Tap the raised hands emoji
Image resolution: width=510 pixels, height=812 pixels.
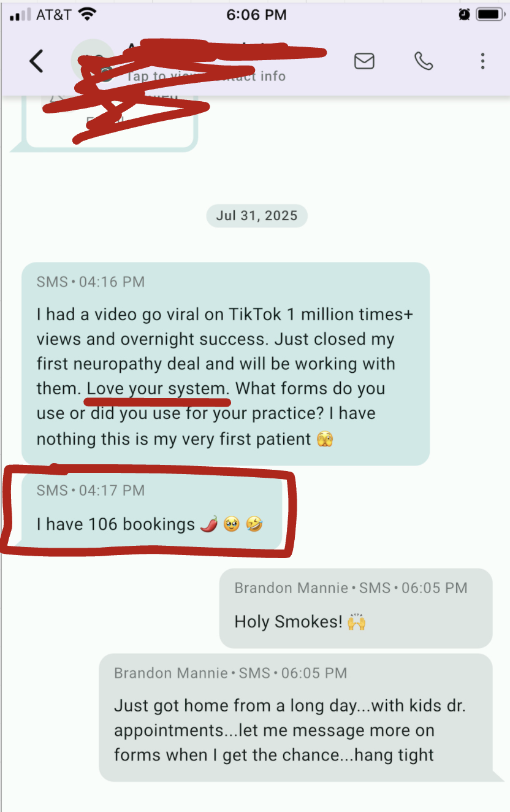pos(356,622)
